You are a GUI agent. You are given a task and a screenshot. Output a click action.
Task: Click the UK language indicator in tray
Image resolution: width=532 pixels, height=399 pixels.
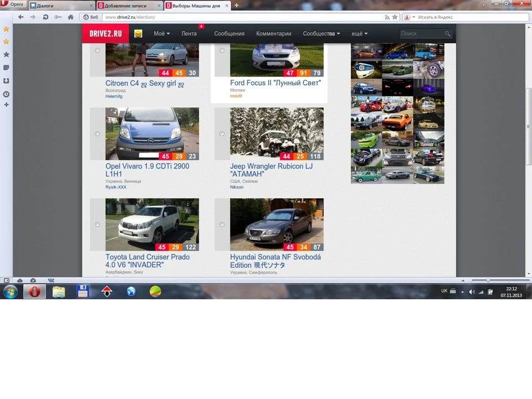(444, 291)
